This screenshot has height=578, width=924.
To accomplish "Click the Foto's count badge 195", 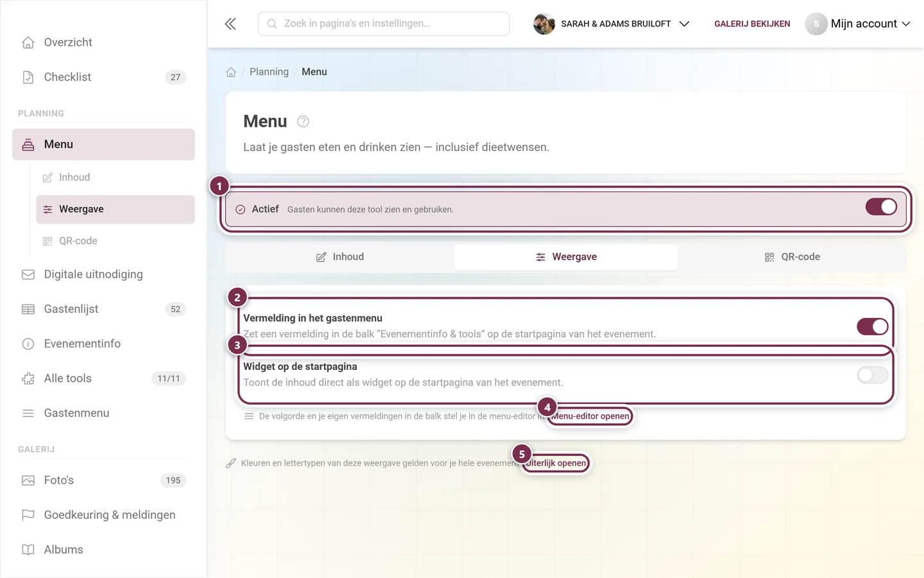I will click(x=173, y=480).
